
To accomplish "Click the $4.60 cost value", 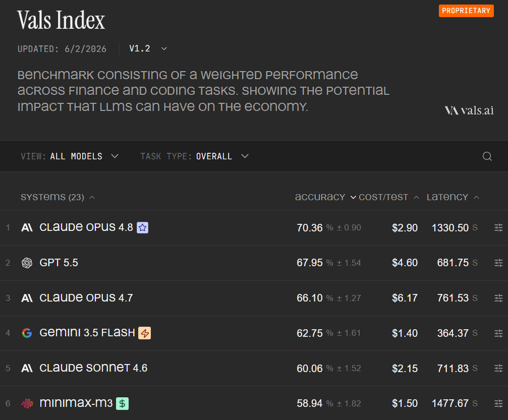I will (405, 263).
